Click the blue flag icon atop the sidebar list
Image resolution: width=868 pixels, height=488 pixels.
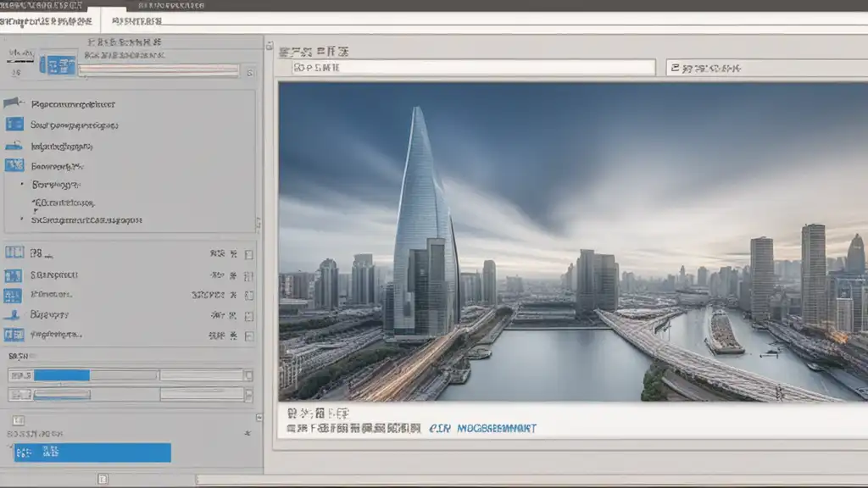tap(14, 103)
